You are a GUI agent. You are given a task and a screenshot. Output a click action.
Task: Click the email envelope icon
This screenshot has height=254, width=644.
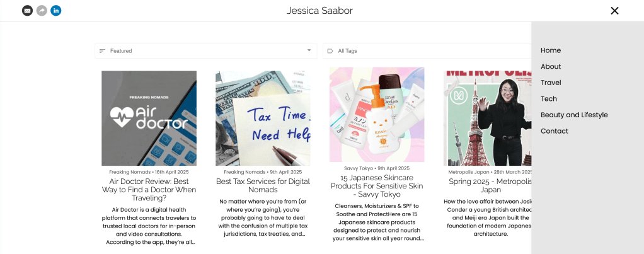[x=27, y=11]
